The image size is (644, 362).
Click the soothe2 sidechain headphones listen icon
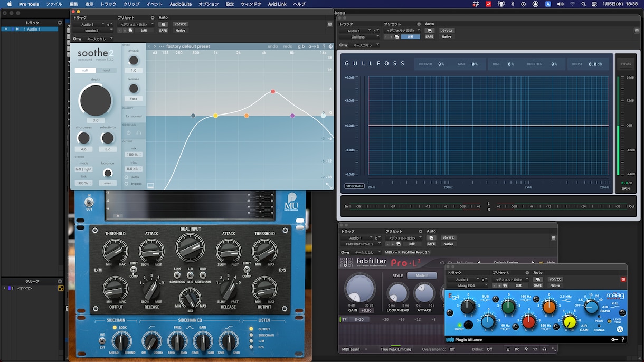139,133
